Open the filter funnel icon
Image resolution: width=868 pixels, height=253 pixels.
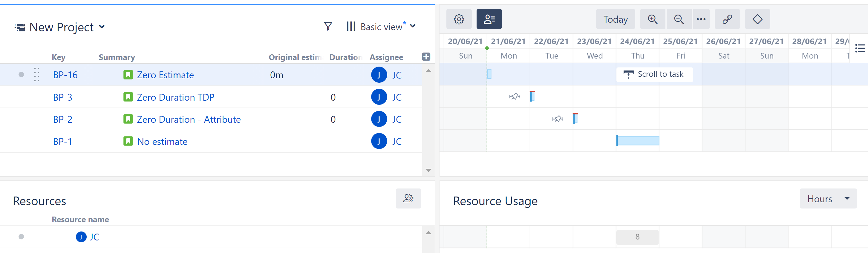(328, 26)
